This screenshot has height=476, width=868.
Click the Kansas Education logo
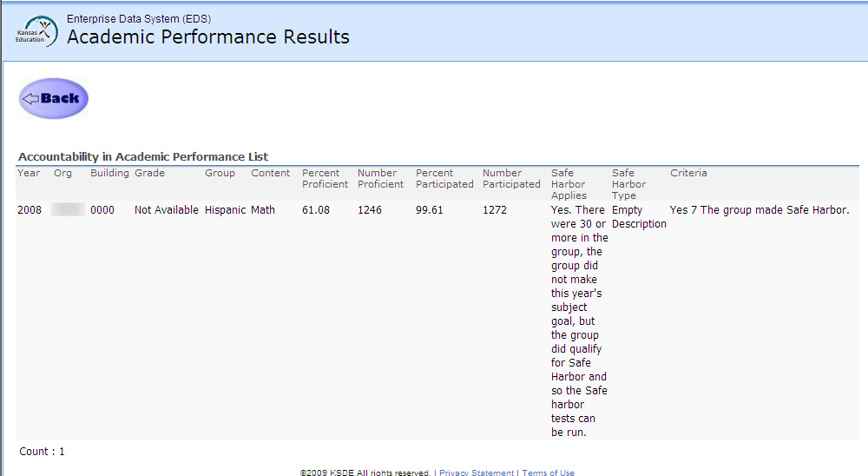36,32
